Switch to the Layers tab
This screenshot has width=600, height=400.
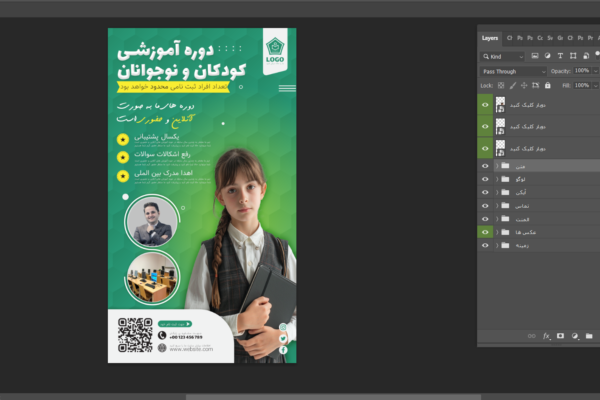click(x=490, y=38)
